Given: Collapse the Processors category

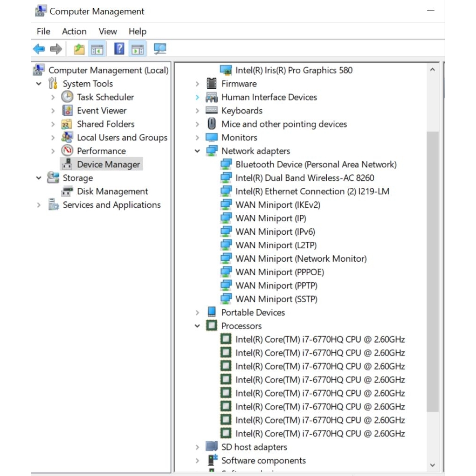Looking at the screenshot, I should [x=198, y=326].
